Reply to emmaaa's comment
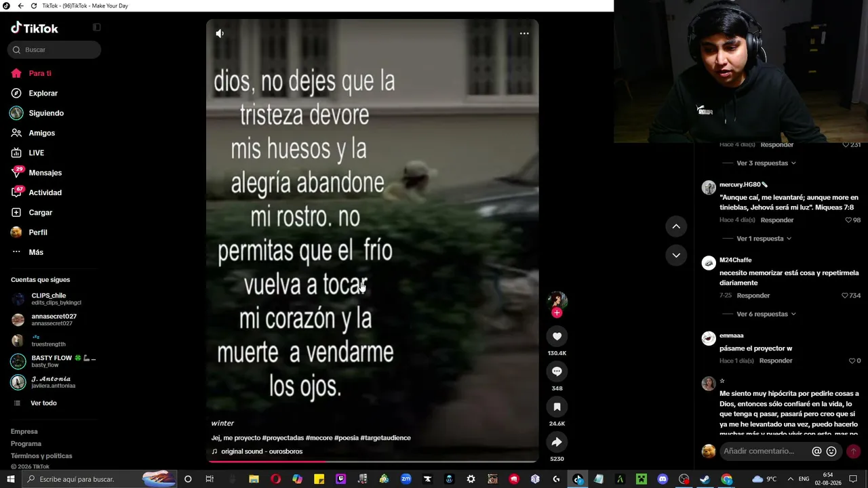The image size is (868, 488). pyautogui.click(x=776, y=361)
